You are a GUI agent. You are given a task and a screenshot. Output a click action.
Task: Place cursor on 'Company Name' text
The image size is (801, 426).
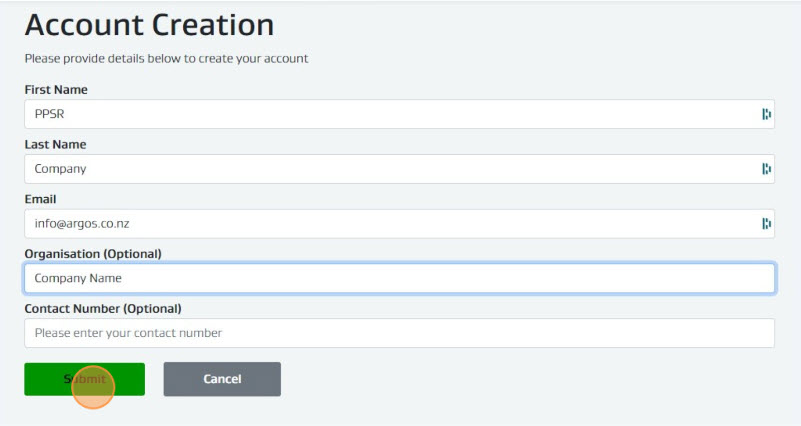[78, 278]
